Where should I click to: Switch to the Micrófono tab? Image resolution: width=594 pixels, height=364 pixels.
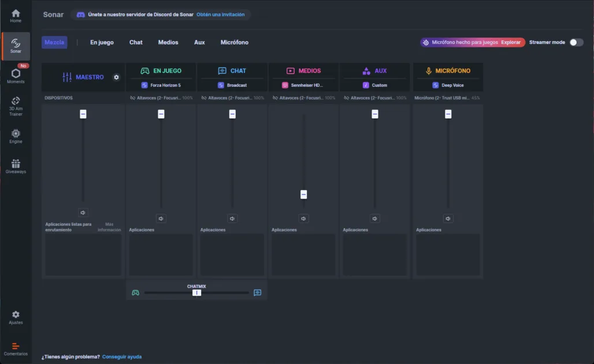click(x=234, y=42)
